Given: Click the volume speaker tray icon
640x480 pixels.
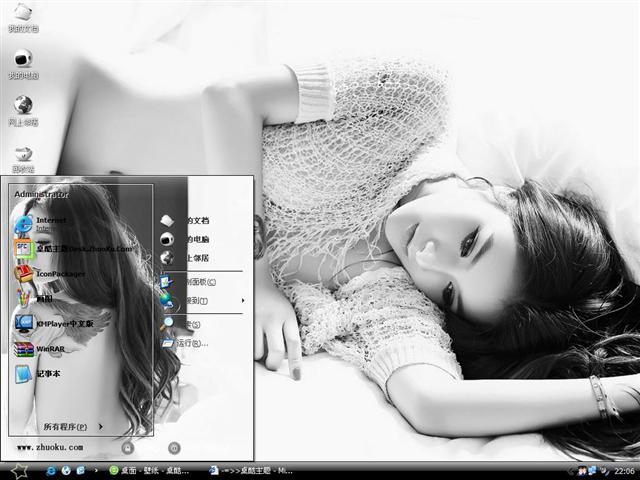Looking at the screenshot, I should (x=604, y=471).
